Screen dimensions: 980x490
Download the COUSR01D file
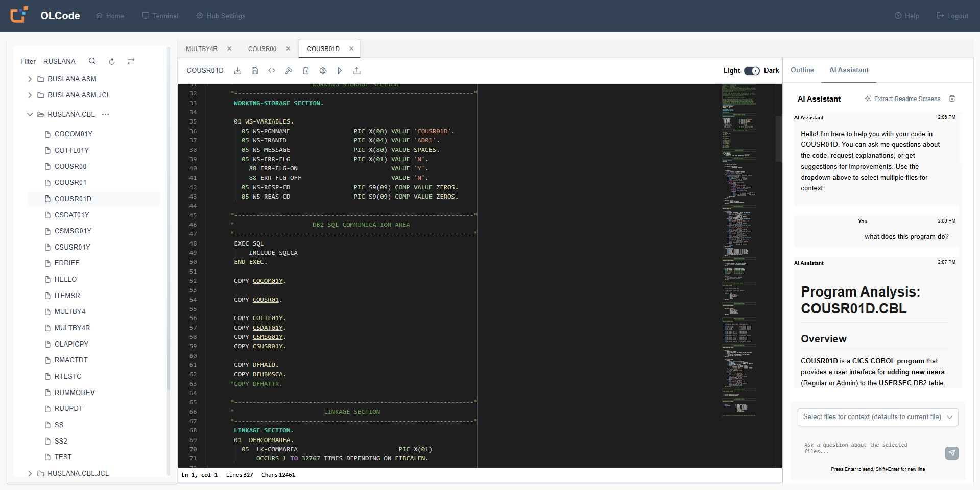(238, 70)
